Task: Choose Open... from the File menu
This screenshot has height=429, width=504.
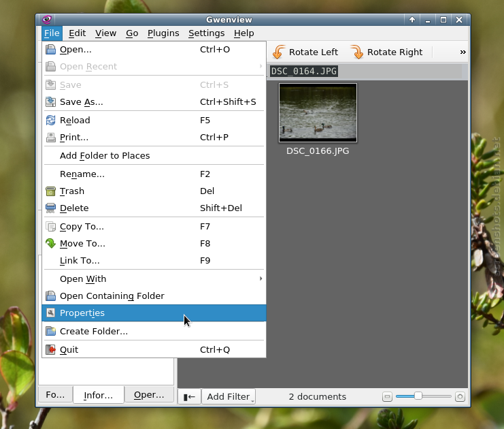Action: [x=154, y=50]
